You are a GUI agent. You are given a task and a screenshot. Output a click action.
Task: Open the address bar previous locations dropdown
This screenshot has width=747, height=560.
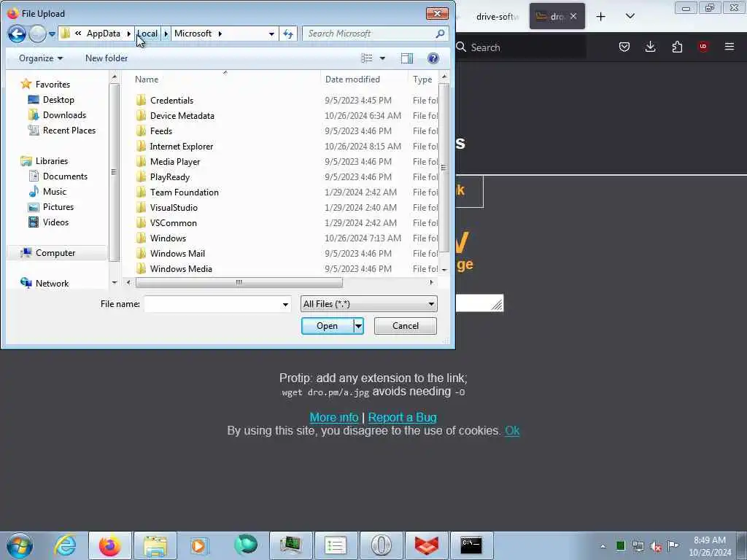pyautogui.click(x=271, y=34)
